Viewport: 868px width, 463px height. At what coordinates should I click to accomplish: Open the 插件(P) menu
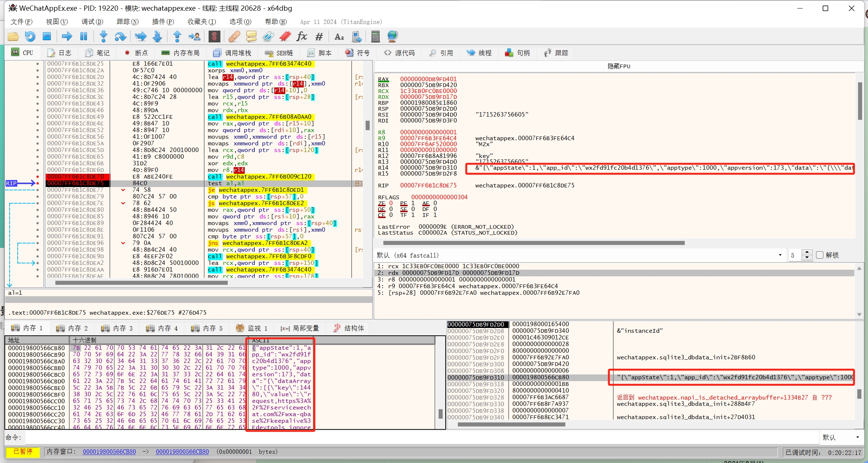pyautogui.click(x=163, y=22)
